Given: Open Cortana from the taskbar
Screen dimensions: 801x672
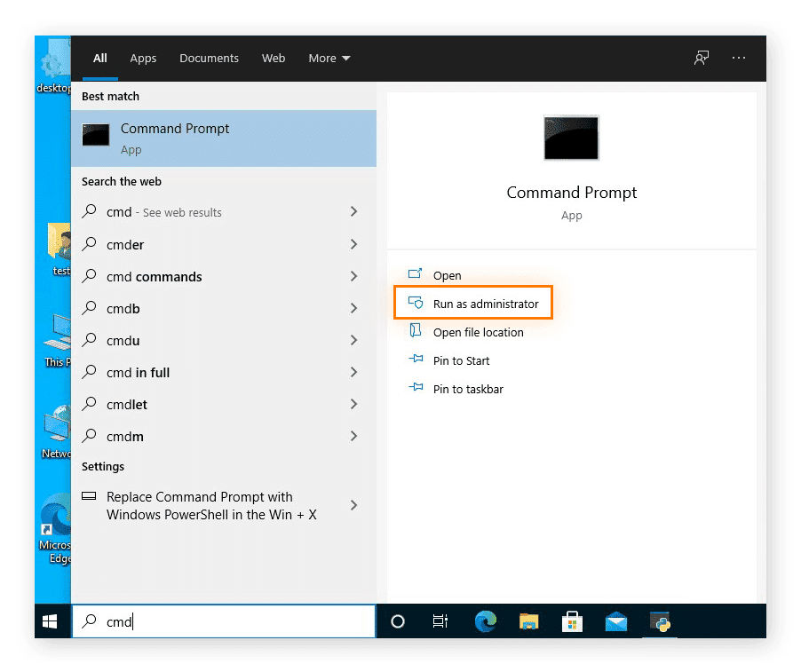Looking at the screenshot, I should click(x=398, y=621).
